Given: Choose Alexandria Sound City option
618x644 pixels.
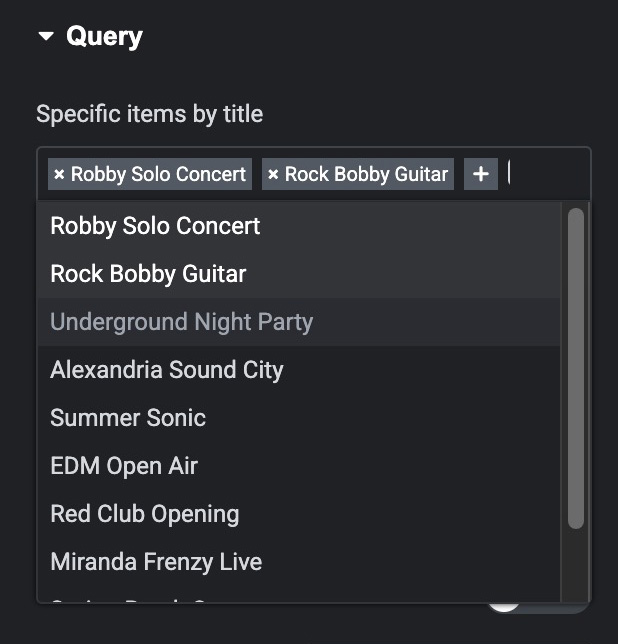Looking at the screenshot, I should pos(167,370).
